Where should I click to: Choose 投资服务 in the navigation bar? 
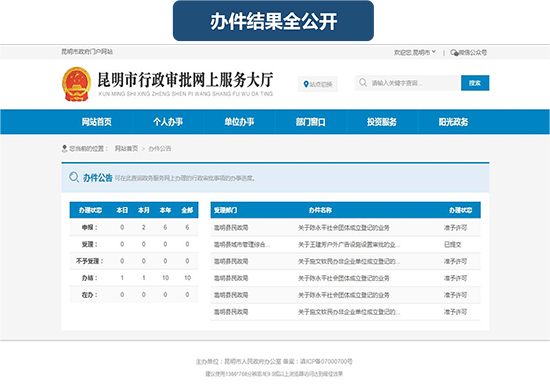click(x=382, y=122)
